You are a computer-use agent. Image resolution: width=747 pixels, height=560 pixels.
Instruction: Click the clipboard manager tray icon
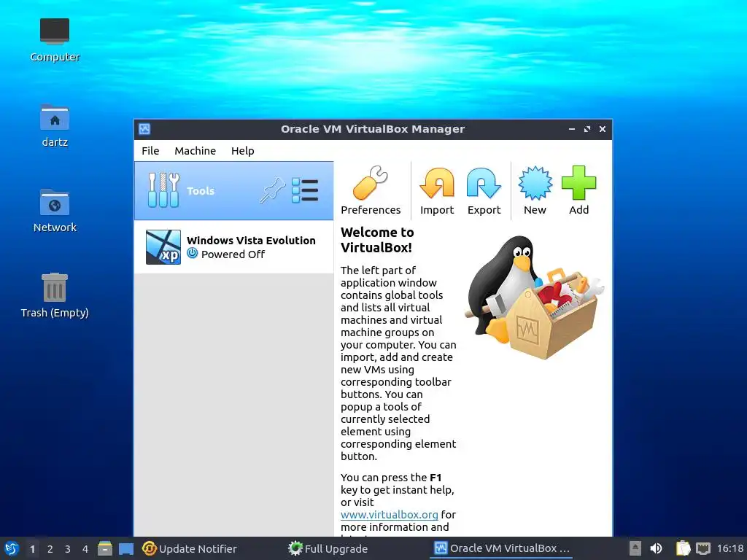pos(683,548)
